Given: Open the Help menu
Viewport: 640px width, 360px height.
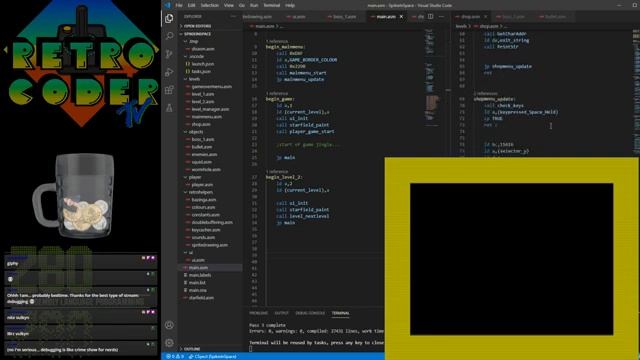Looking at the screenshot, I should coord(290,5).
